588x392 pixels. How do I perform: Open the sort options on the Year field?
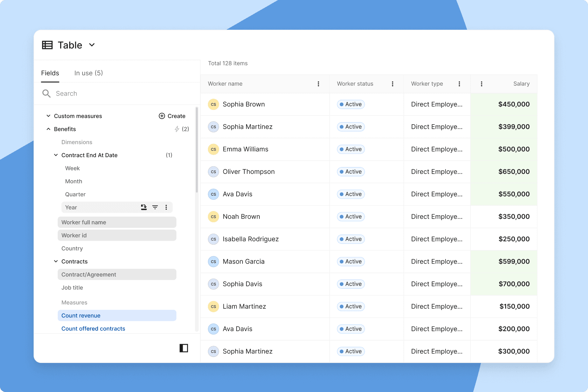point(143,207)
